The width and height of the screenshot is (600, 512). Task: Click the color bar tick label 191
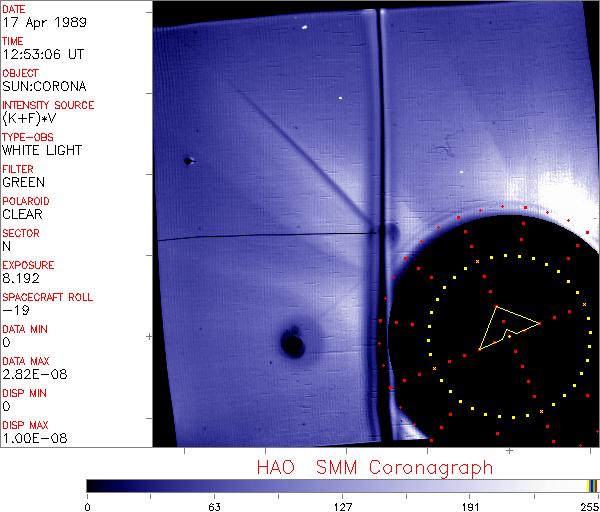point(471,505)
